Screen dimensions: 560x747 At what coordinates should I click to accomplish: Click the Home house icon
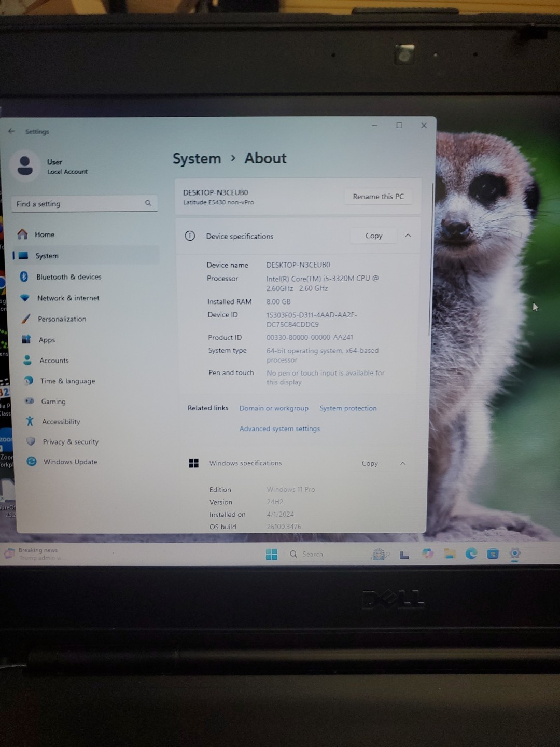pos(22,234)
